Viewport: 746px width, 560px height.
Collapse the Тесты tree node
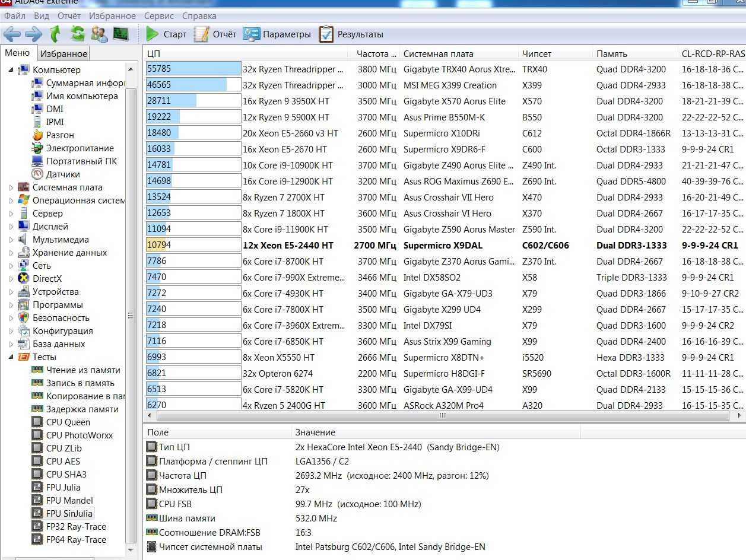click(11, 357)
